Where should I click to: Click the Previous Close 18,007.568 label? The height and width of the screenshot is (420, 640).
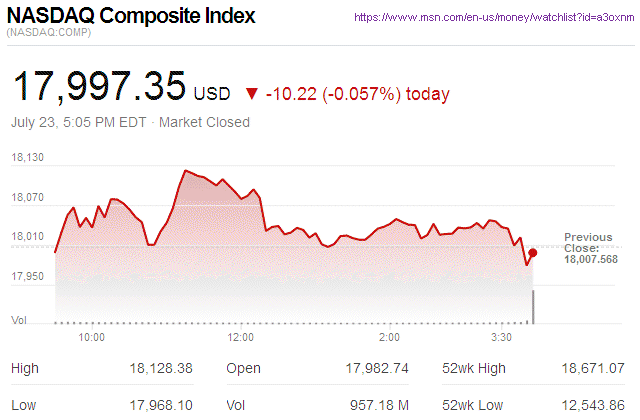coord(590,248)
